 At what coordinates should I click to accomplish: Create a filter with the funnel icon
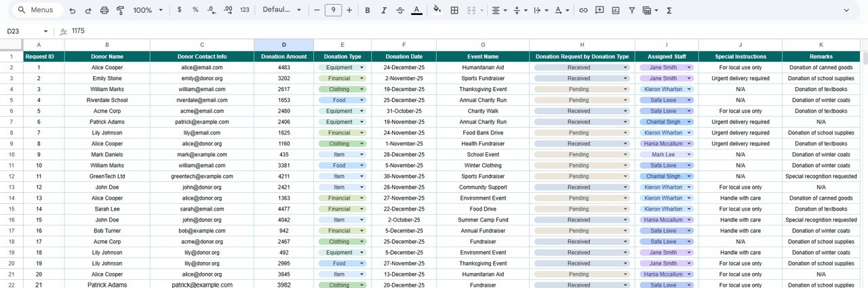[632, 10]
